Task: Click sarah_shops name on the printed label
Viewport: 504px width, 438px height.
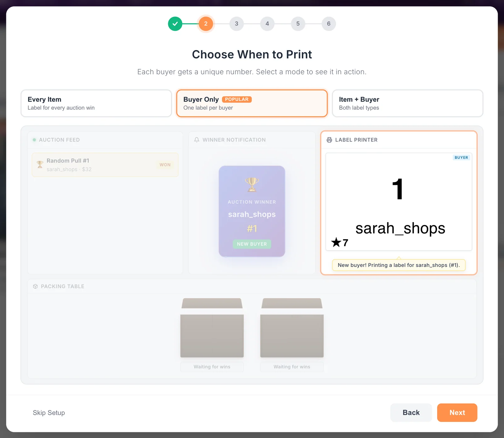Action: 400,228
